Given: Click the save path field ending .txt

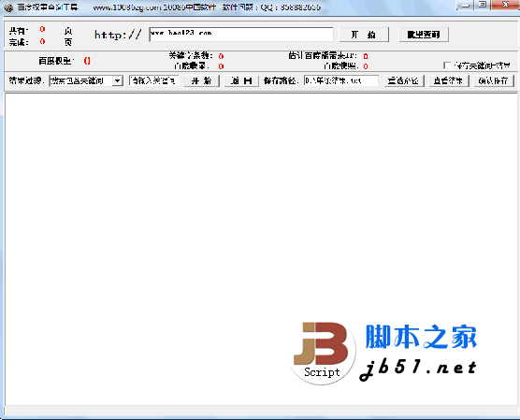Looking at the screenshot, I should coord(341,80).
